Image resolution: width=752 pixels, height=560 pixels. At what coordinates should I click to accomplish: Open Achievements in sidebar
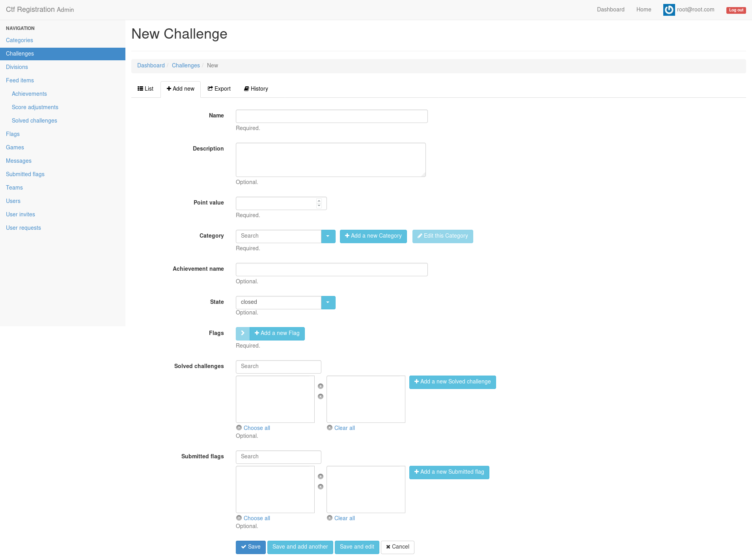(x=63, y=94)
